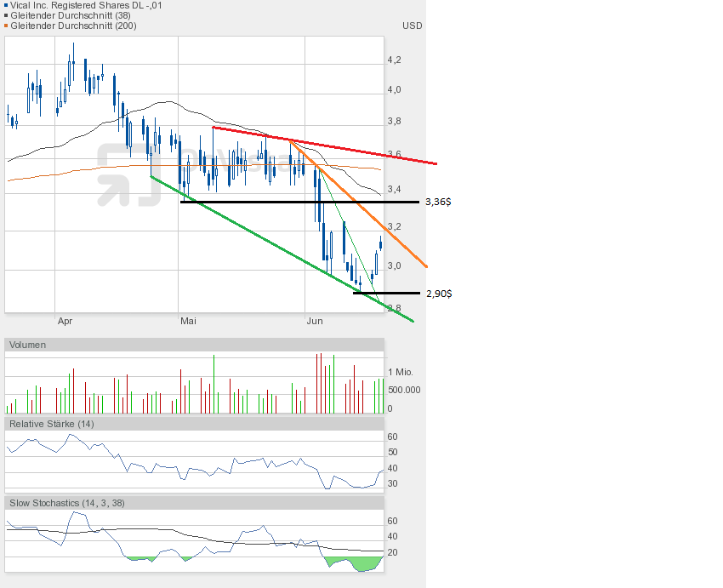Click the black 38-day moving average legend marker

7,15
